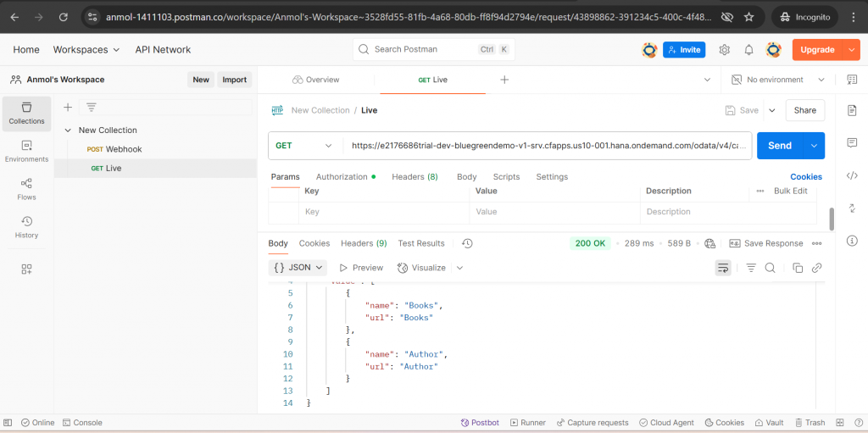The width and height of the screenshot is (868, 433).
Task: Open the request info icon
Action: pos(852,241)
